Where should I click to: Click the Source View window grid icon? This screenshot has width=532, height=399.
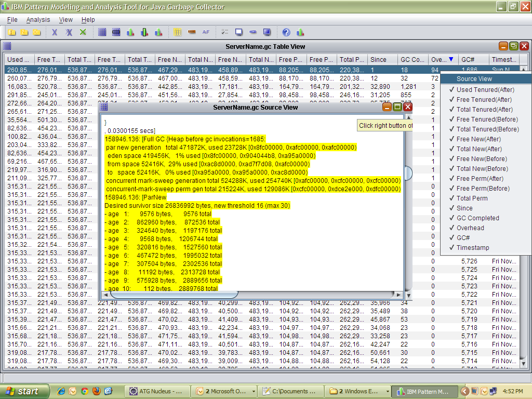click(104, 107)
